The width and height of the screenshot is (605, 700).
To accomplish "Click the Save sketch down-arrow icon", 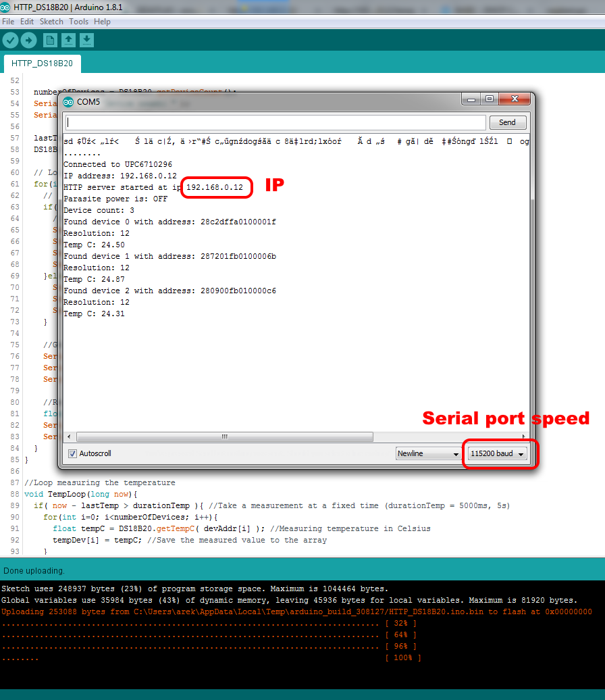I will click(x=86, y=41).
